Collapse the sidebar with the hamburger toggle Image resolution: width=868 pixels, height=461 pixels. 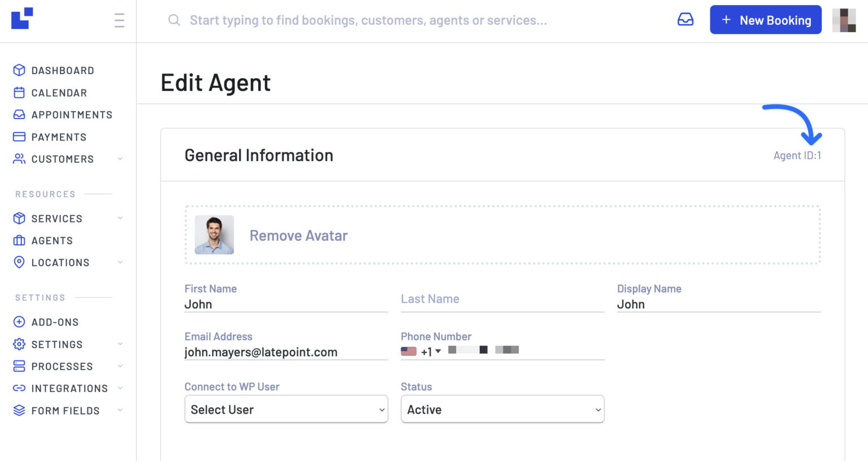coord(119,20)
